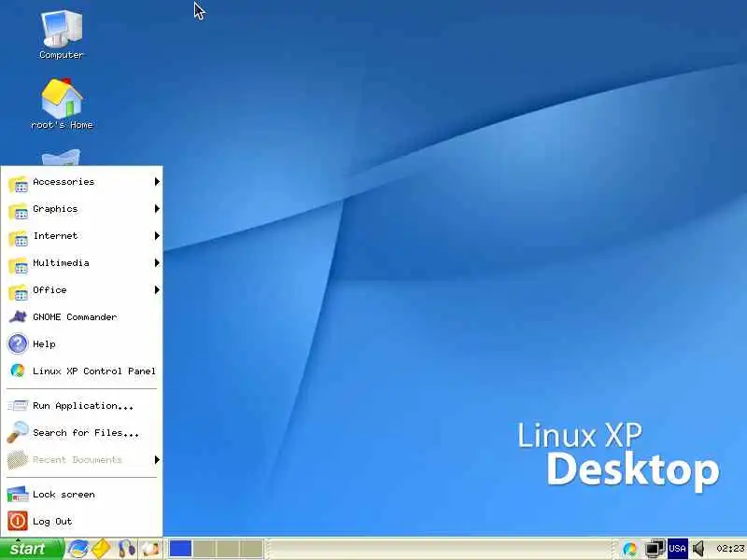The image size is (747, 560).
Task: Expand the Internet submenu arrow
Action: coord(157,236)
